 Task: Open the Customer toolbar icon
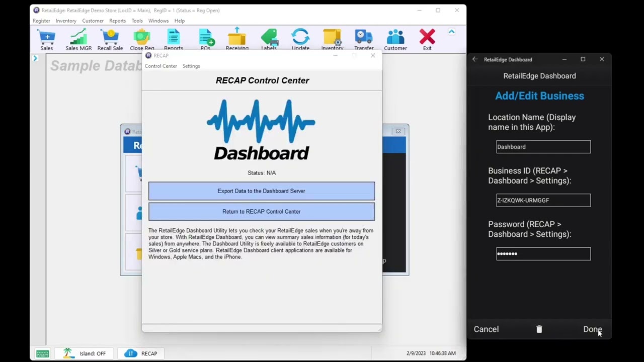click(x=395, y=40)
